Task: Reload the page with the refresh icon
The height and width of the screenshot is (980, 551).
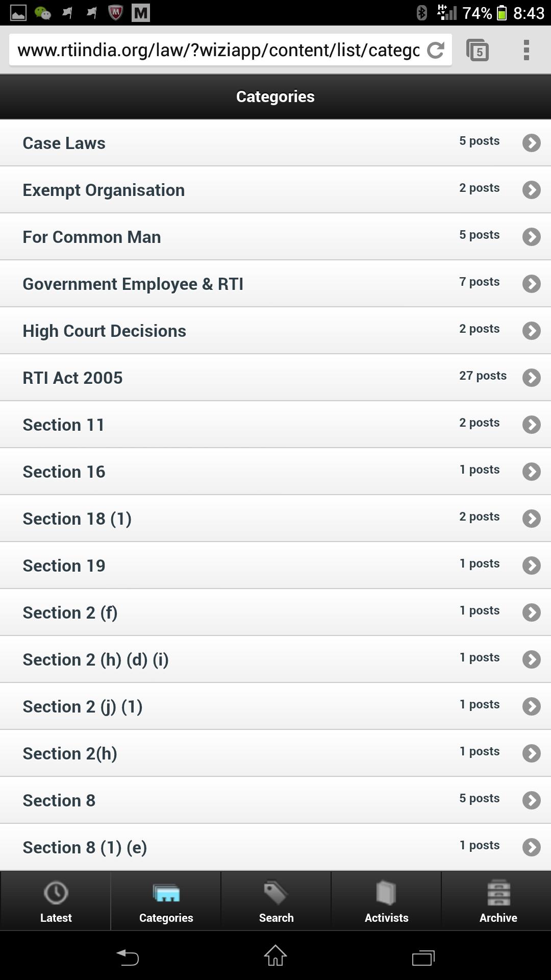Action: pos(435,50)
